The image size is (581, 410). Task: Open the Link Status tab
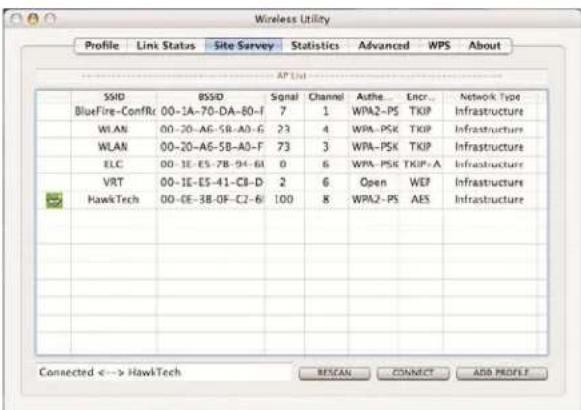(x=166, y=46)
